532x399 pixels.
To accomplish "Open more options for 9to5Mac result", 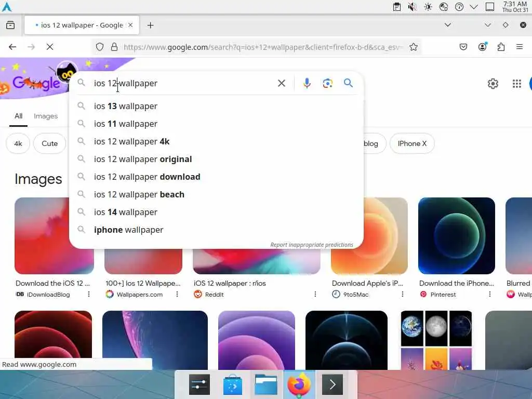I will pos(403,294).
